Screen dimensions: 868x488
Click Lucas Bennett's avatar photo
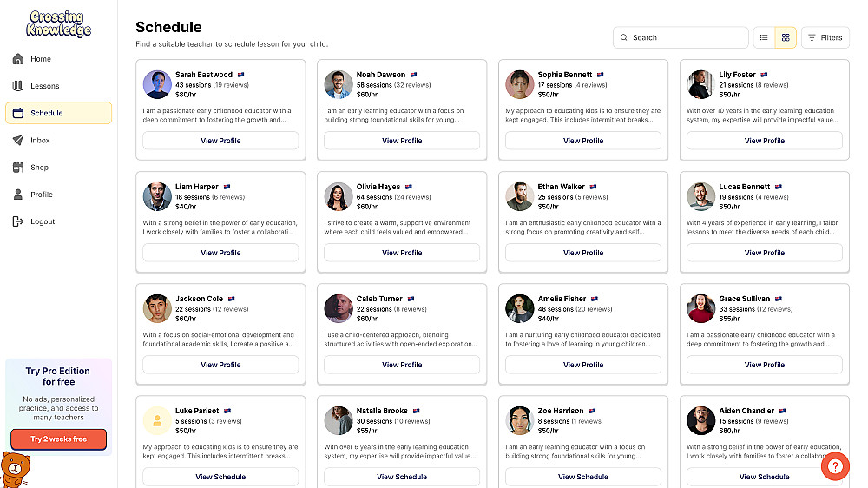[701, 196]
